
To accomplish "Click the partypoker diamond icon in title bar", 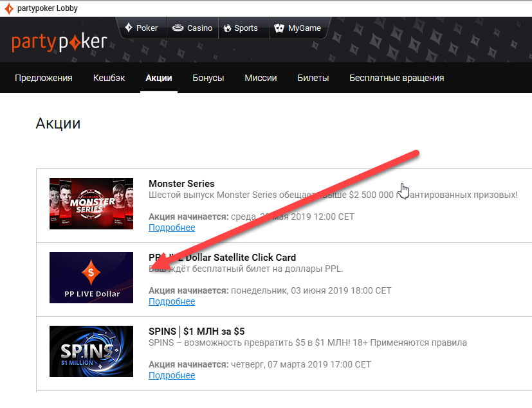I will 9,8.
